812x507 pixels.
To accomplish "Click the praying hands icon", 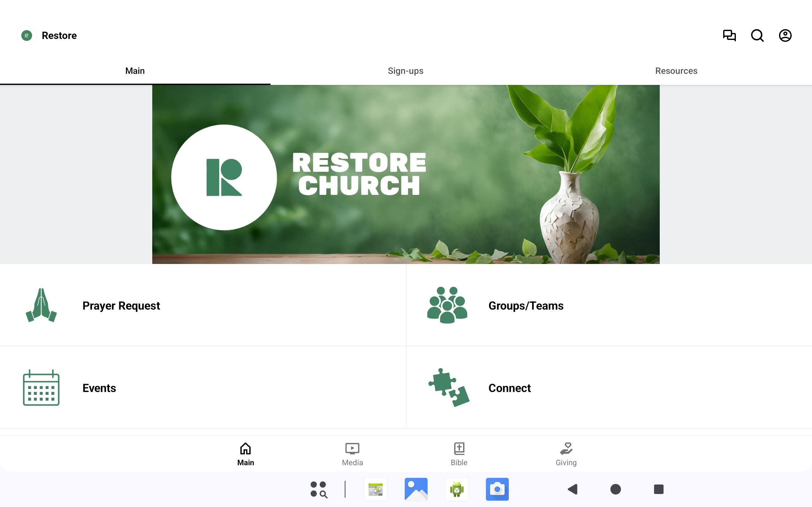I will click(x=41, y=305).
